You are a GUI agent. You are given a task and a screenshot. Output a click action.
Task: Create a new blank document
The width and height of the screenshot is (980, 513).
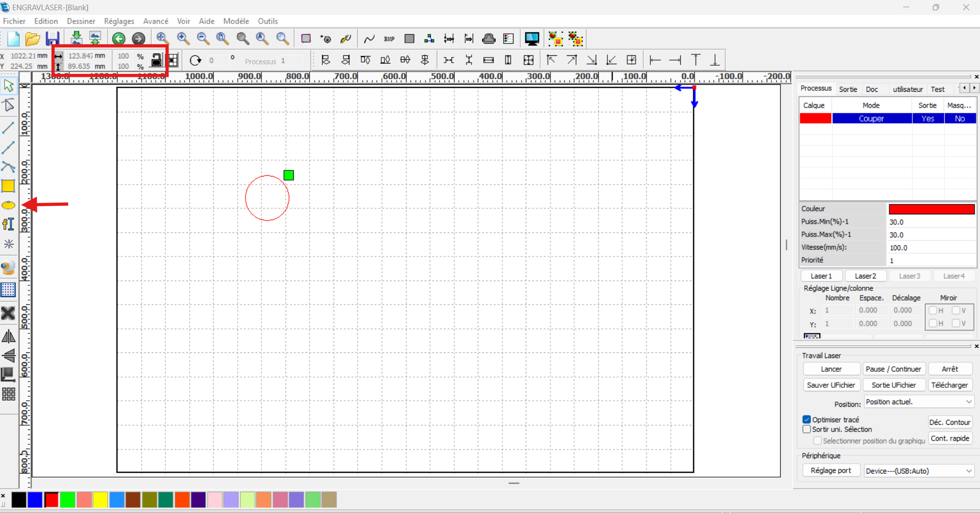(x=13, y=39)
